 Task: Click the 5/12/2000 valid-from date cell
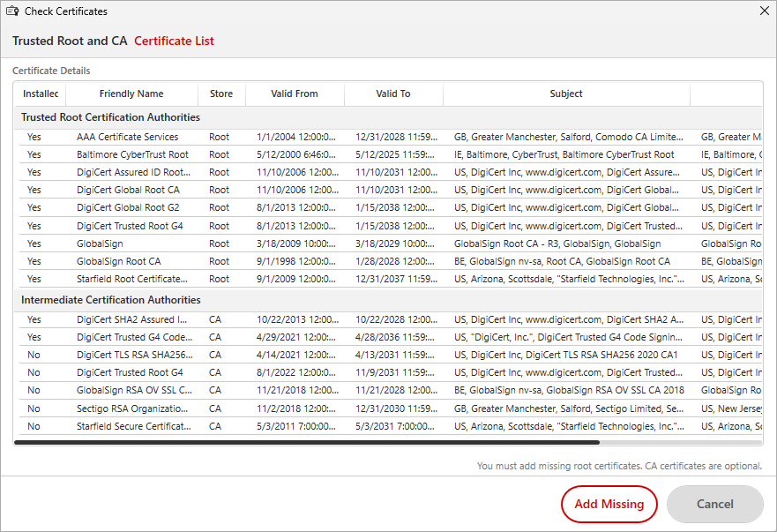click(295, 154)
